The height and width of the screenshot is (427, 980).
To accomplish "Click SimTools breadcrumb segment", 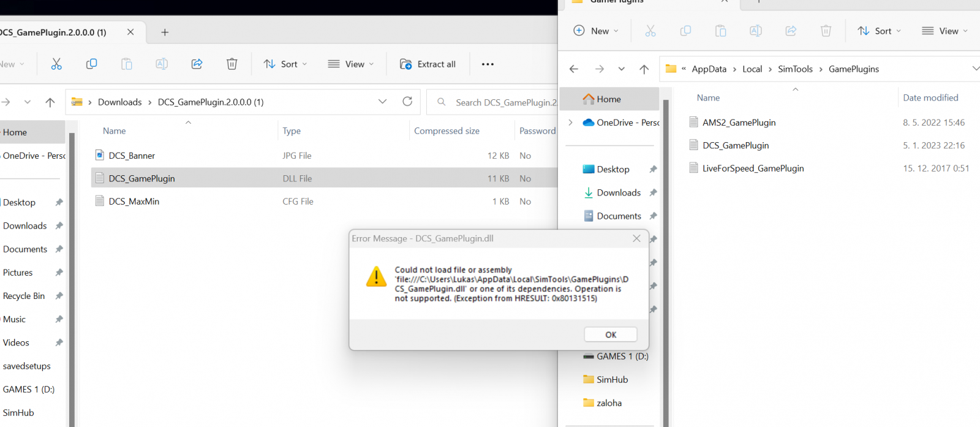I will pos(795,69).
